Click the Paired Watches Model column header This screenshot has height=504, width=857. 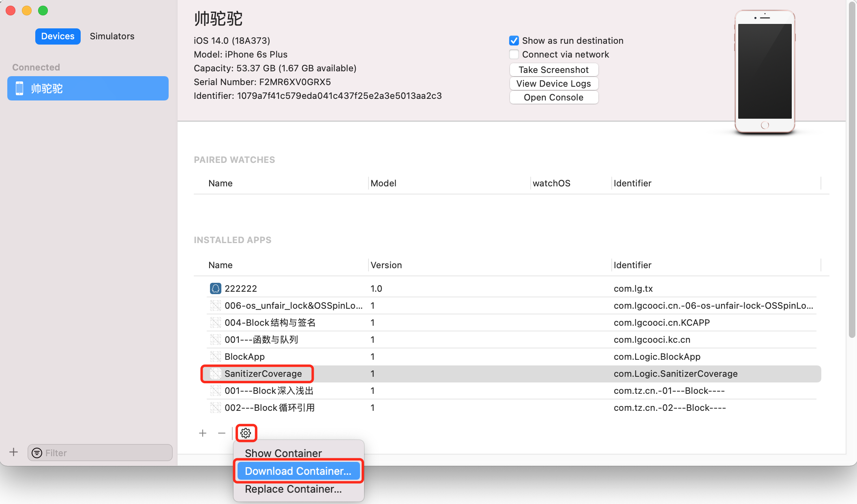click(384, 183)
